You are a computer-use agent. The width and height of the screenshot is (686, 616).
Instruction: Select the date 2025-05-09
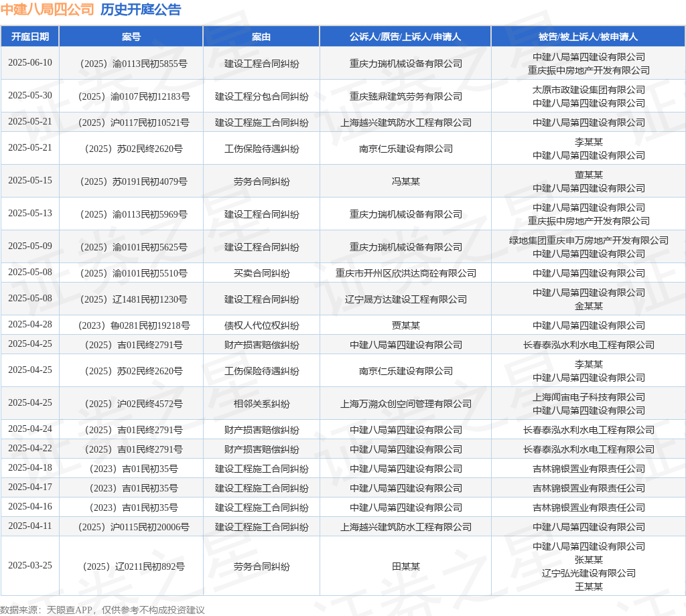29,246
